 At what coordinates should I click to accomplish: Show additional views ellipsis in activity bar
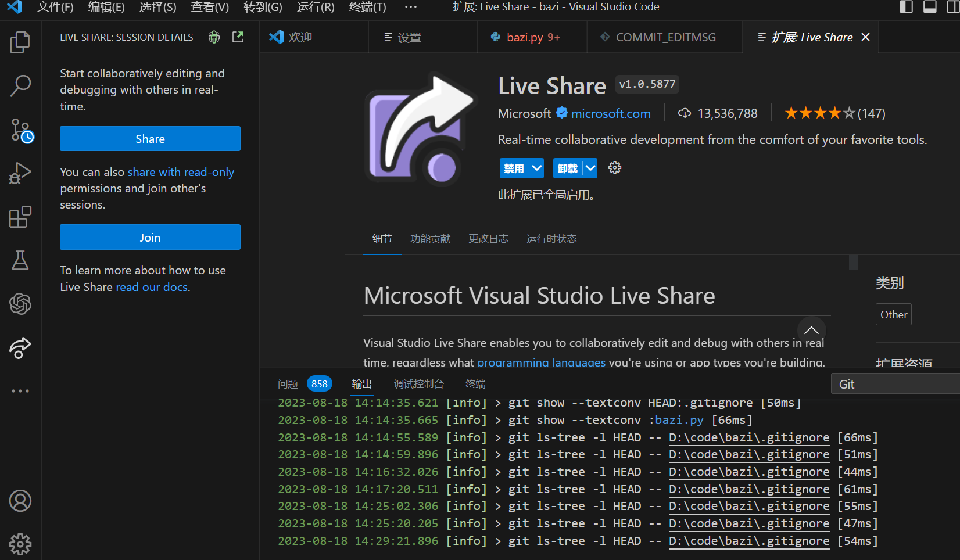click(x=20, y=391)
